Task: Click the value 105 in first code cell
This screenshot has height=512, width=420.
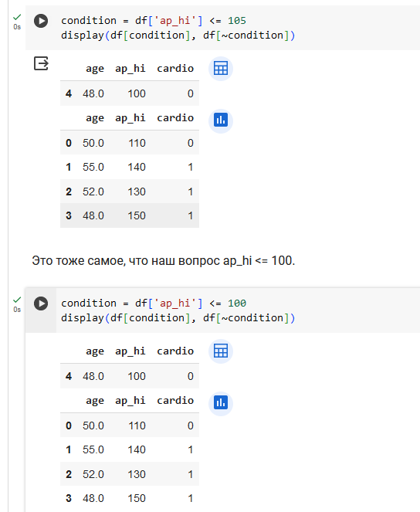Action: click(x=237, y=21)
